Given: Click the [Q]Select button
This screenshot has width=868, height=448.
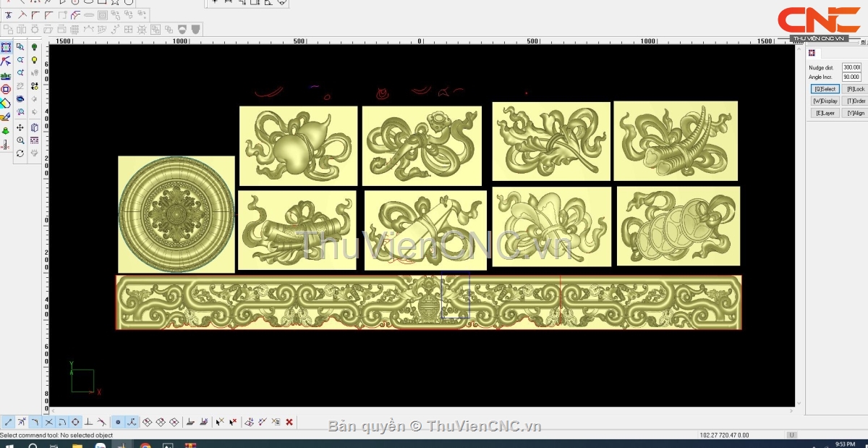Looking at the screenshot, I should pyautogui.click(x=825, y=89).
